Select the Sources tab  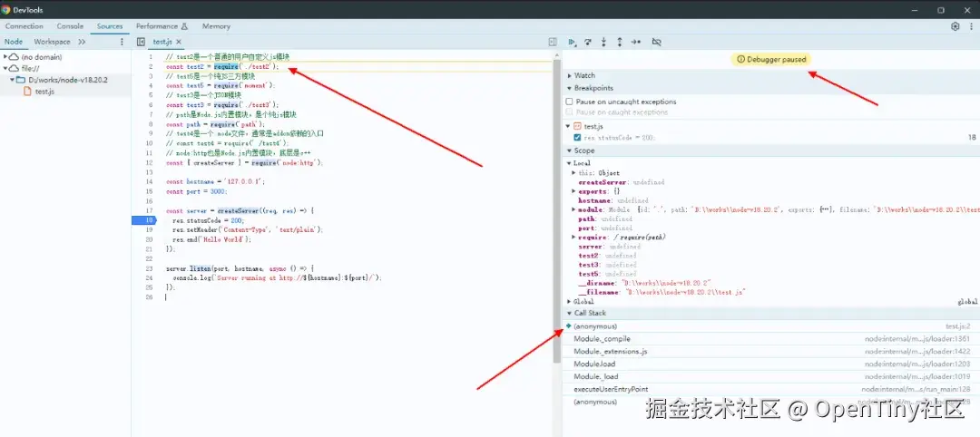click(x=110, y=26)
